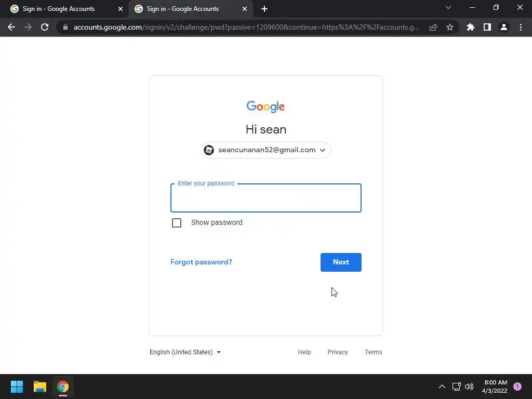
Task: Show hidden system tray icons
Action: tap(442, 387)
